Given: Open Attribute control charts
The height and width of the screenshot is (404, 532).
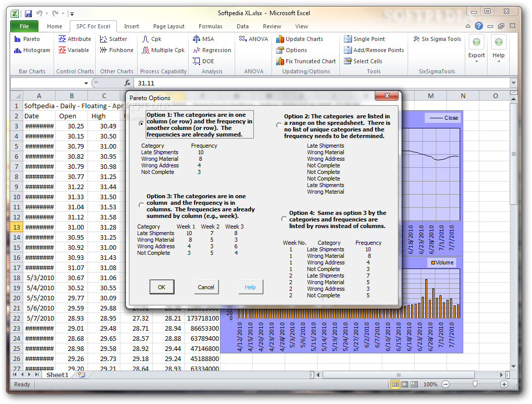Looking at the screenshot, I should point(75,39).
